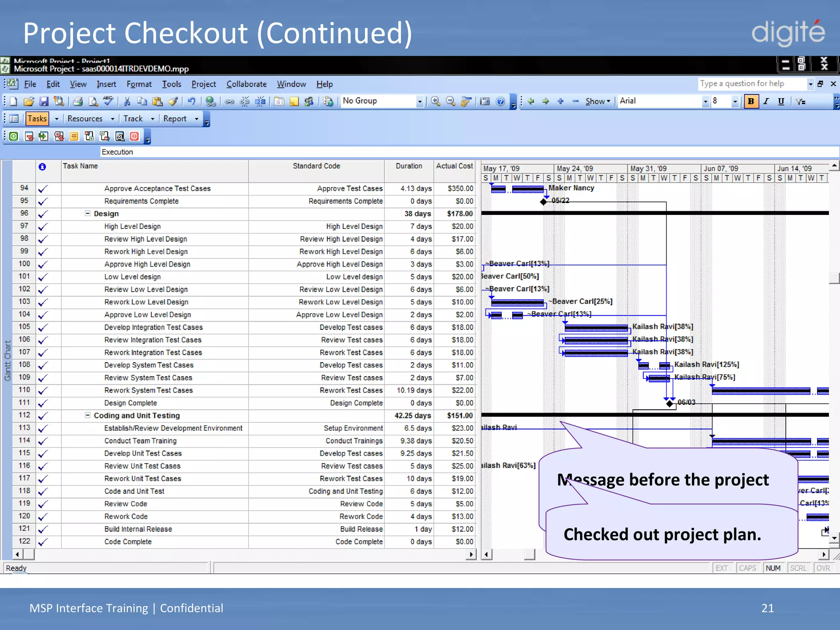Viewport: 840px width, 630px height.
Task: Open the Track guide dropdown arrow
Action: click(153, 119)
